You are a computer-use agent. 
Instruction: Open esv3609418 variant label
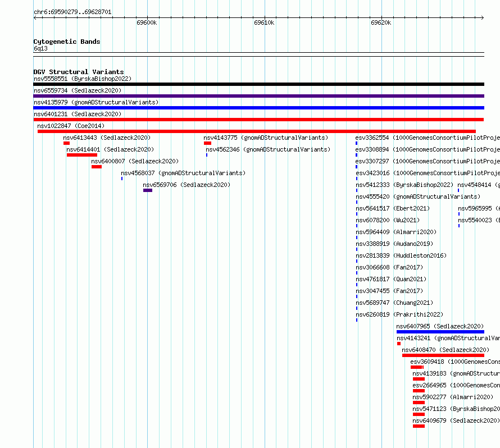(x=455, y=362)
